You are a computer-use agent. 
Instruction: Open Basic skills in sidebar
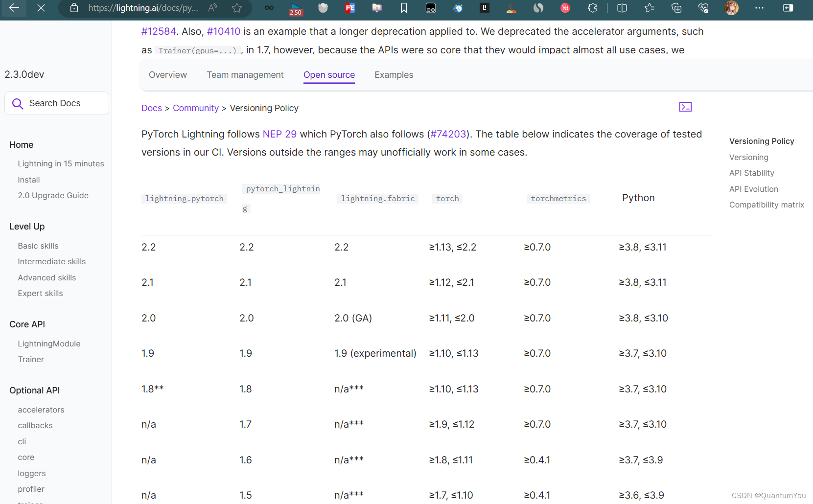pyautogui.click(x=38, y=246)
